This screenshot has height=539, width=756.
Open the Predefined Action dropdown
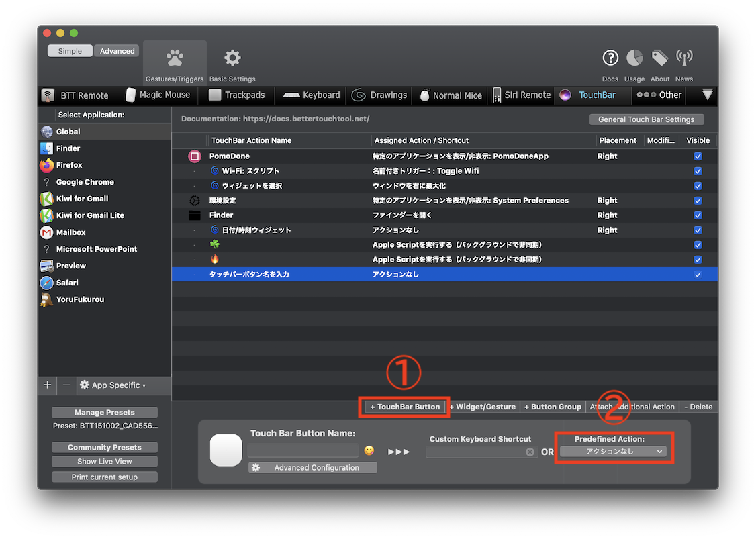613,452
